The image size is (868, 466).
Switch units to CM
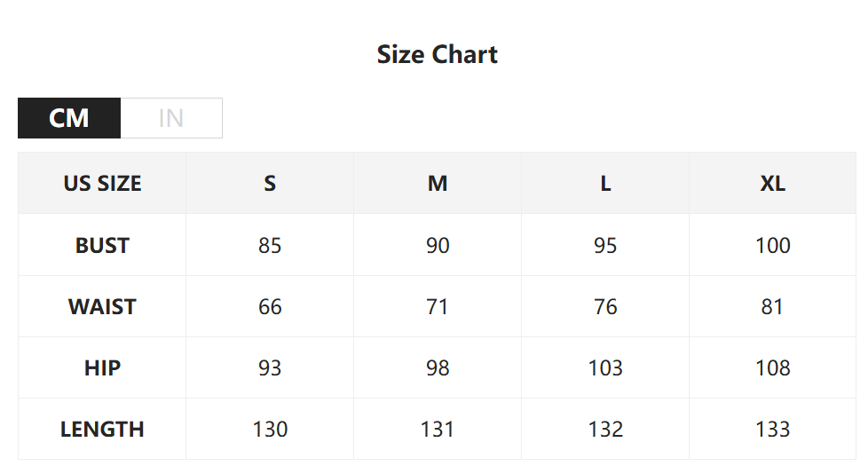[x=69, y=118]
